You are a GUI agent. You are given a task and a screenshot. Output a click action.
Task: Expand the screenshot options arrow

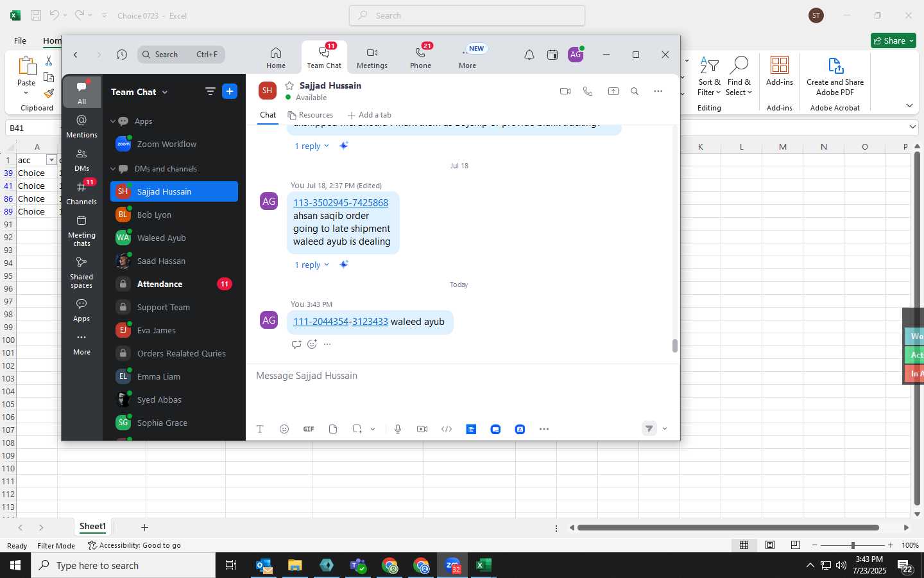[373, 429]
